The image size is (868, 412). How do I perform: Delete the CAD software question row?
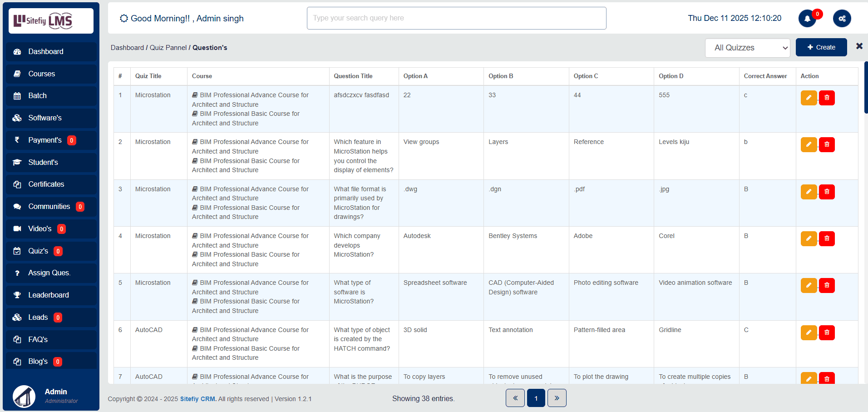[827, 285]
